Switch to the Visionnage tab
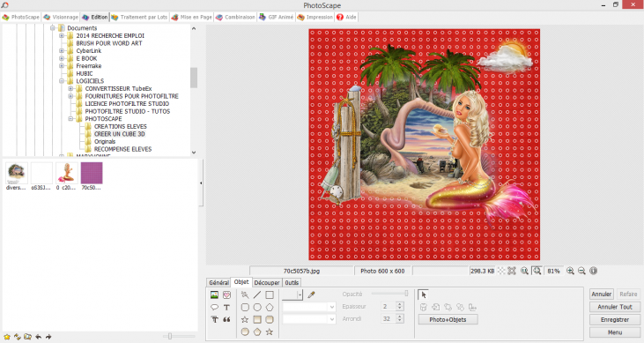644x343 pixels. (61, 18)
